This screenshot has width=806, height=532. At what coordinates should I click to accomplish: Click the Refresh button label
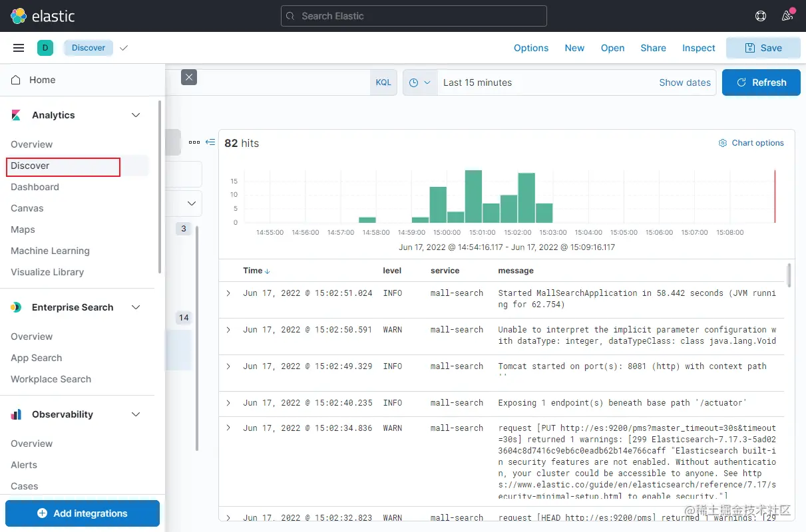[769, 82]
